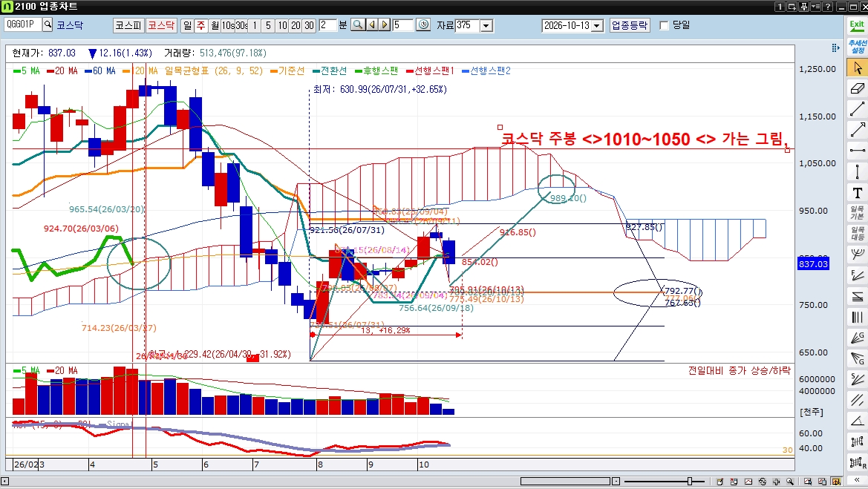Choose the speed fan tool marked S
This screenshot has width=868, height=489.
[x=858, y=379]
